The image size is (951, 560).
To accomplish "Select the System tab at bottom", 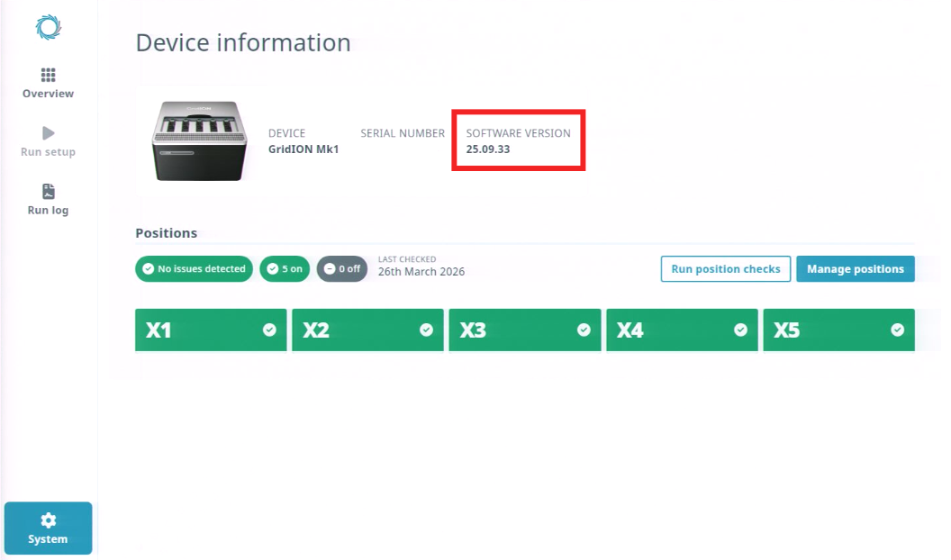I will pyautogui.click(x=49, y=528).
